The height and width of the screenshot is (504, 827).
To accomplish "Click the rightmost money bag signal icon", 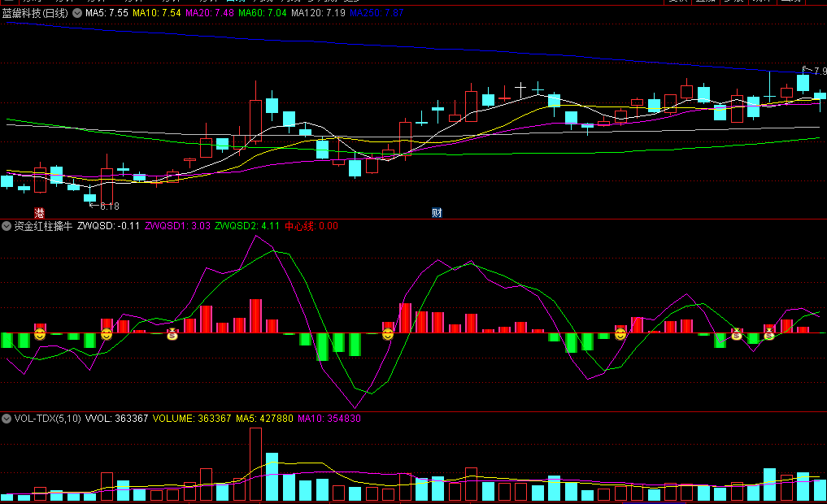I will point(769,334).
